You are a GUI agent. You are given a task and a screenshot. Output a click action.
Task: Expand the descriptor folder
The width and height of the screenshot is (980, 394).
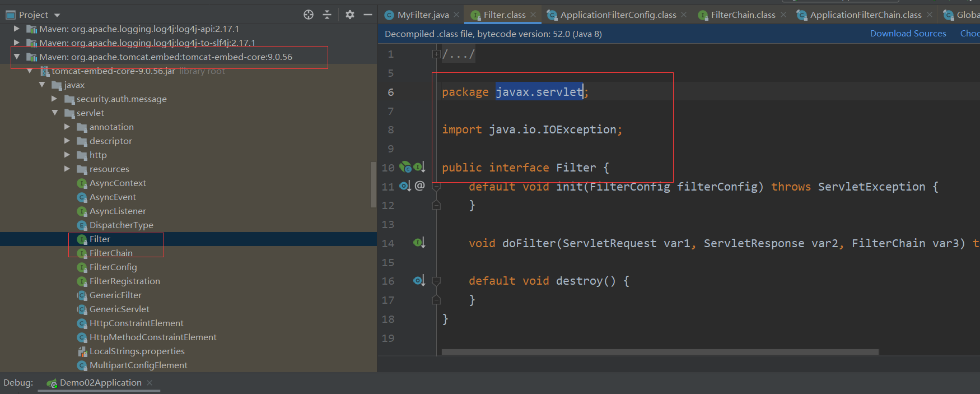67,141
